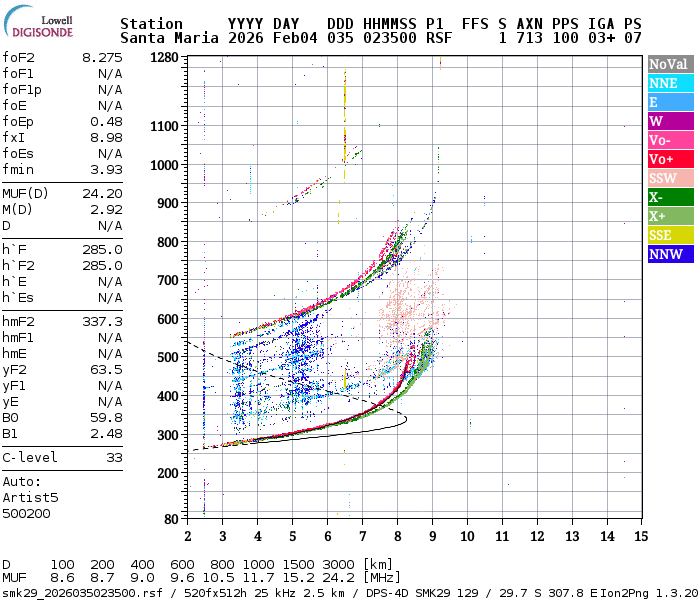700x600 pixels.
Task: Click the 2 MHz x-axis label
Action: tap(188, 536)
